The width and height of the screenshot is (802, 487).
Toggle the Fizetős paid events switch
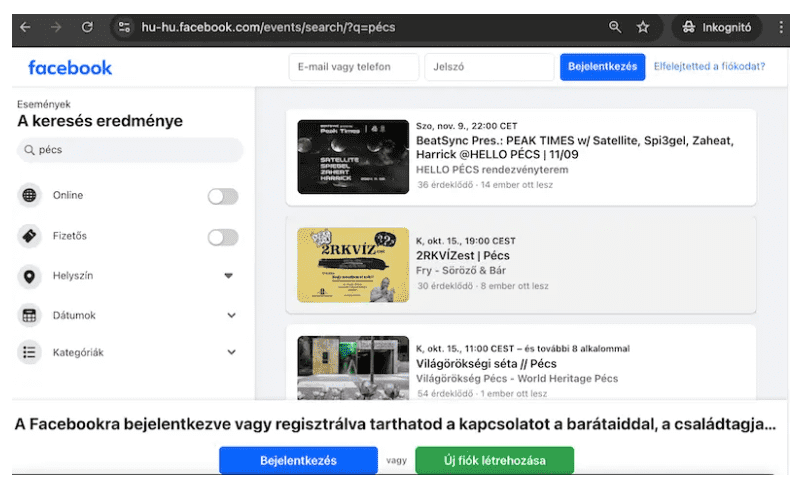[x=223, y=237]
